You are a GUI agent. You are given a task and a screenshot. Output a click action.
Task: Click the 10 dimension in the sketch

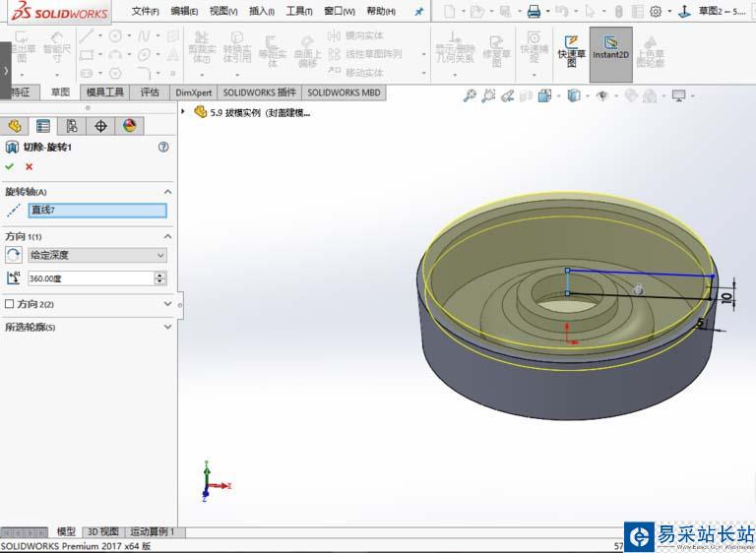pyautogui.click(x=726, y=297)
